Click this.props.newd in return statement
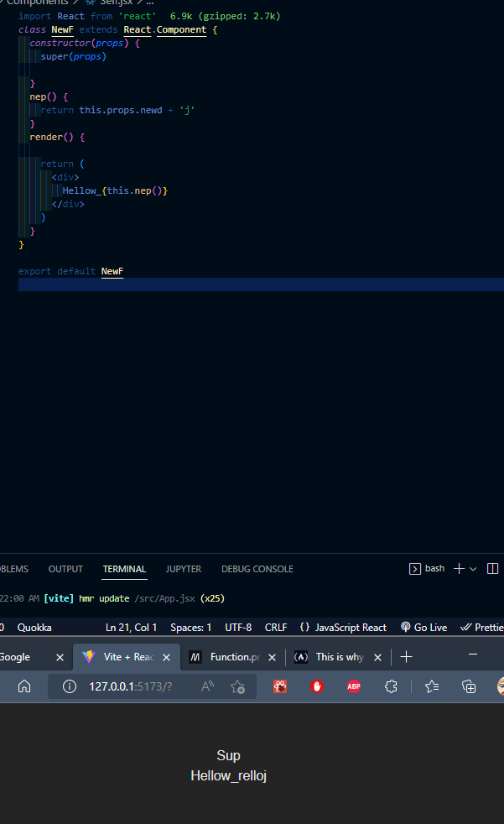 pyautogui.click(x=121, y=111)
